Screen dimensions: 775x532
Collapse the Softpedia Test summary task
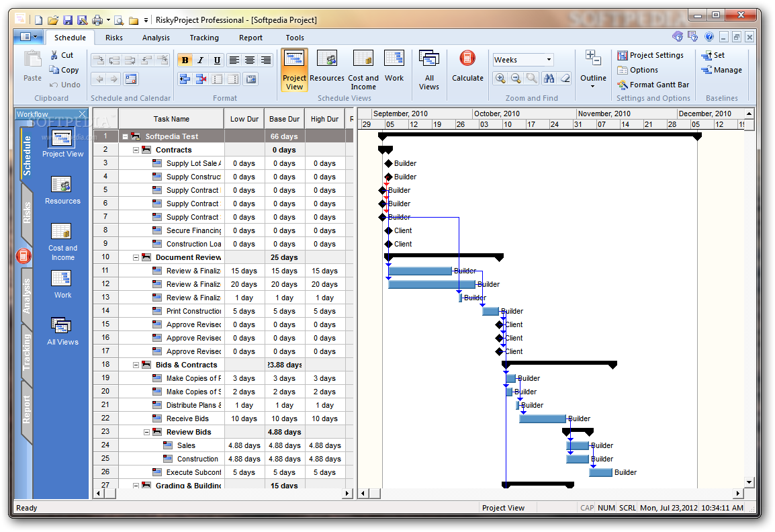125,136
